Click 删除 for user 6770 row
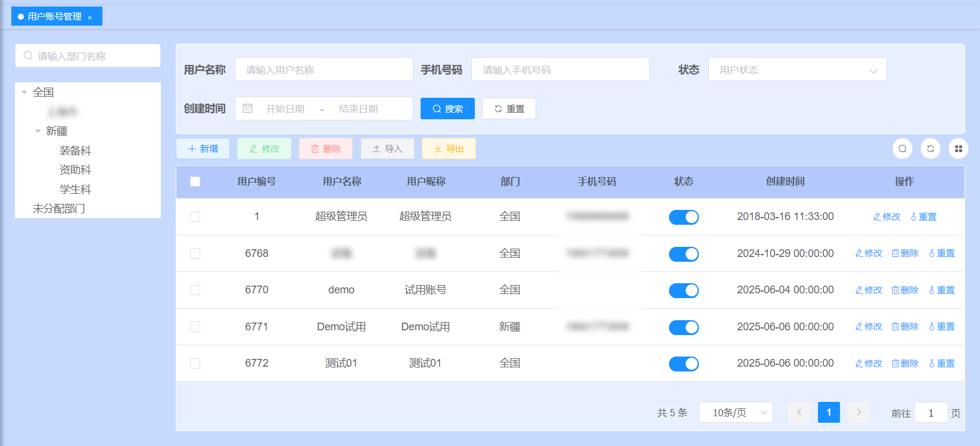Viewport: 980px width, 446px height. [x=904, y=290]
